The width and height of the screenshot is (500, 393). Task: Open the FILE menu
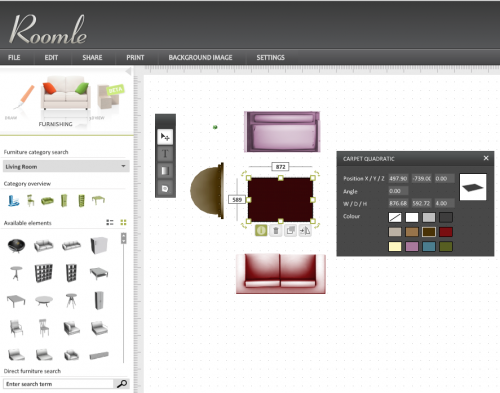[x=14, y=57]
